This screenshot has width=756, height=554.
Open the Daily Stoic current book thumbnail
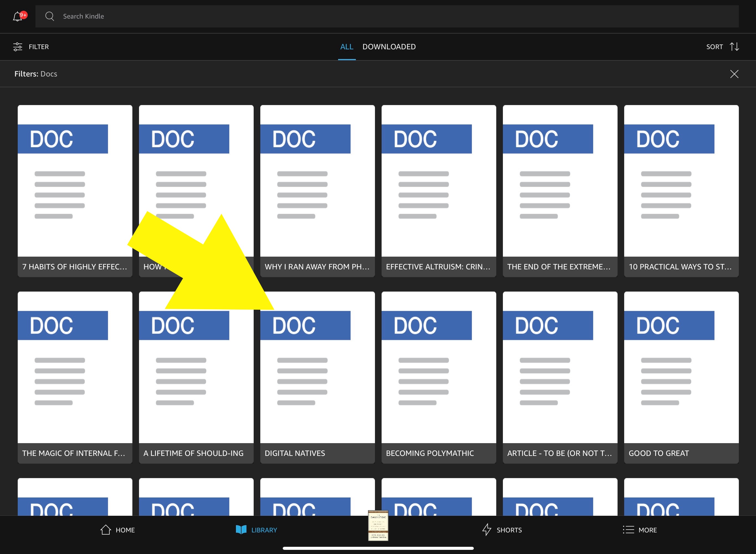[378, 525]
